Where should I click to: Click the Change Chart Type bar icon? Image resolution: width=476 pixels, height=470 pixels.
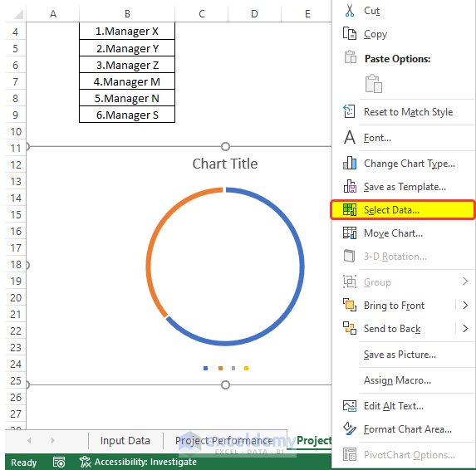tap(350, 163)
